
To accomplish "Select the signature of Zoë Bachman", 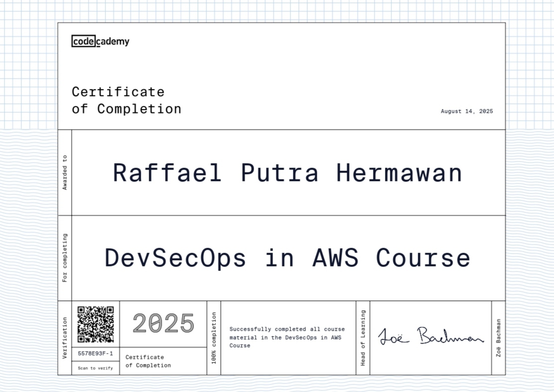I will 431,336.
